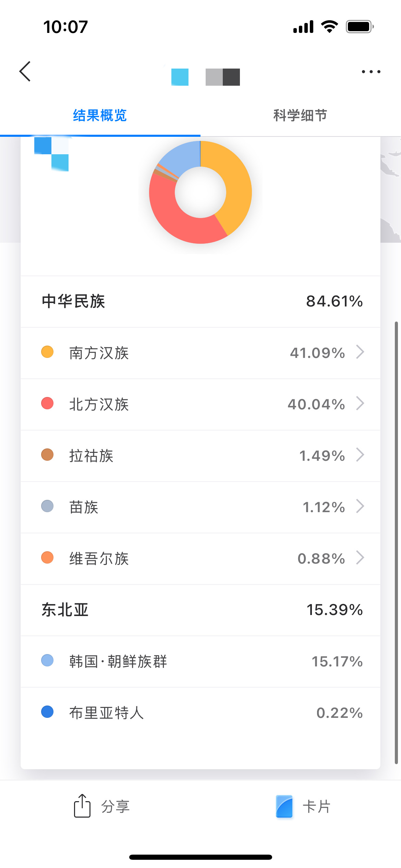This screenshot has height=868, width=401.
Task: Tap the 分享 button label
Action: pyautogui.click(x=115, y=806)
